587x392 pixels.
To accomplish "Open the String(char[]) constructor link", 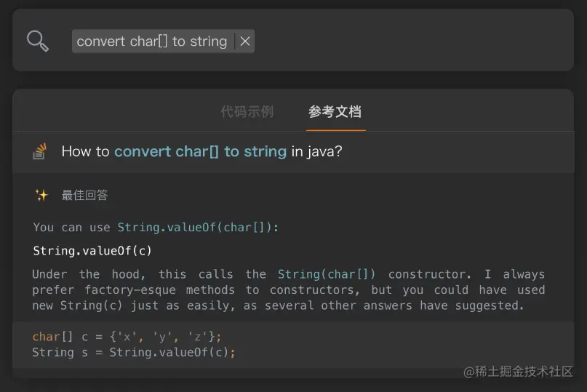I will [327, 274].
